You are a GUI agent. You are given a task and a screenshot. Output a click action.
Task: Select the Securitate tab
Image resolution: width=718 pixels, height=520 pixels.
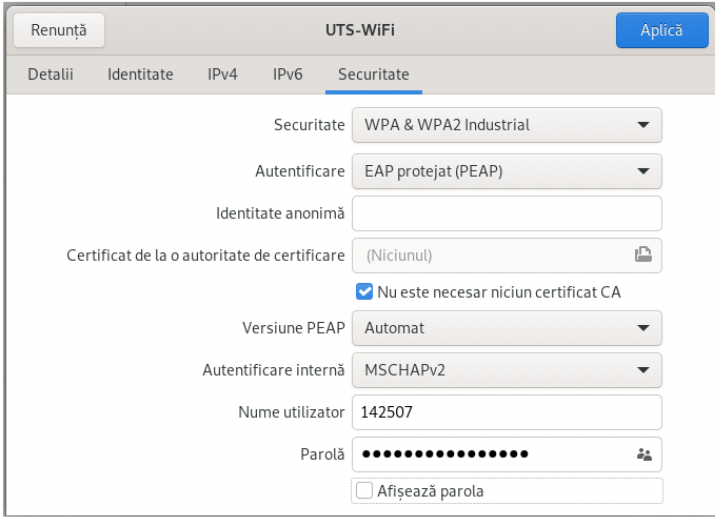click(x=374, y=74)
